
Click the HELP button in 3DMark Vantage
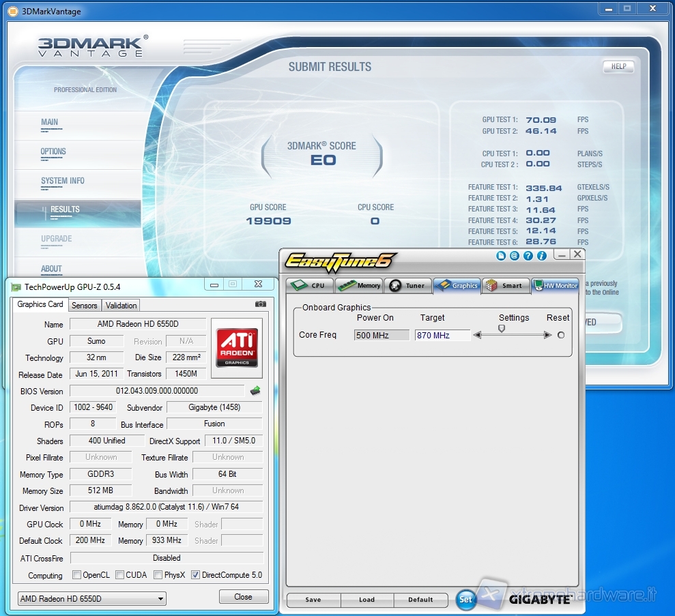pyautogui.click(x=618, y=67)
